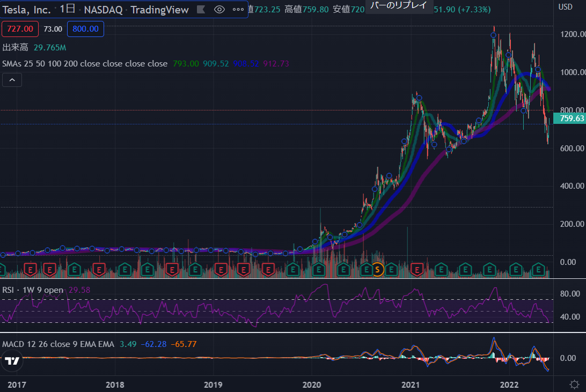
Task: Click the 29.765M volume value
Action: 50,47
